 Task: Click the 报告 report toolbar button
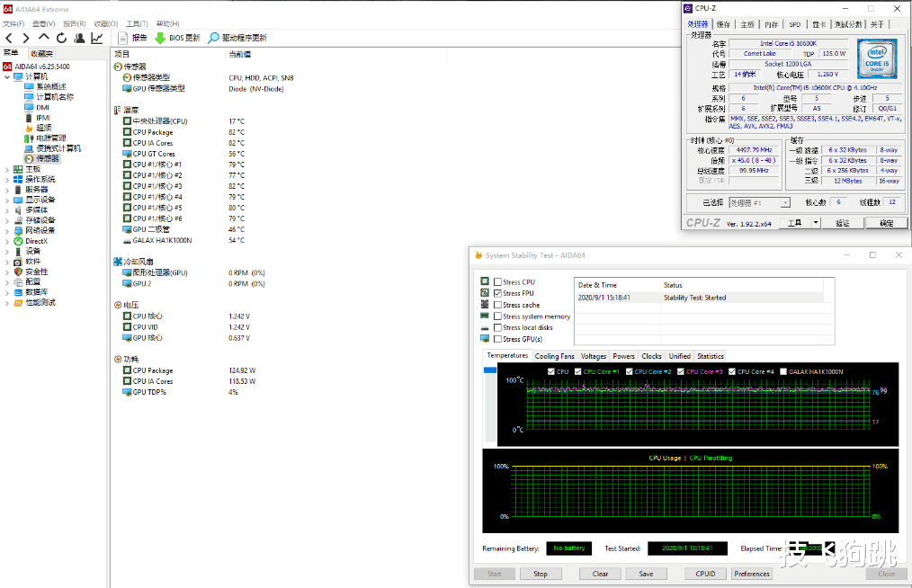click(132, 38)
